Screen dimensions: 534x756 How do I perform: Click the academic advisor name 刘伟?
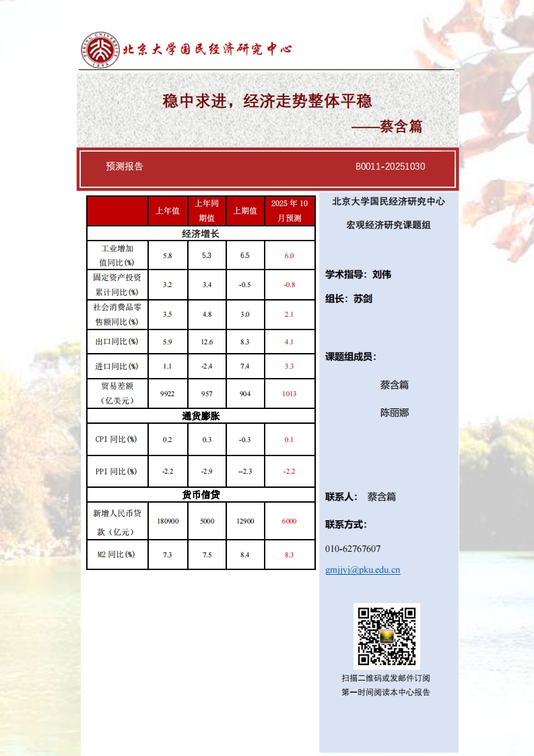(x=380, y=275)
